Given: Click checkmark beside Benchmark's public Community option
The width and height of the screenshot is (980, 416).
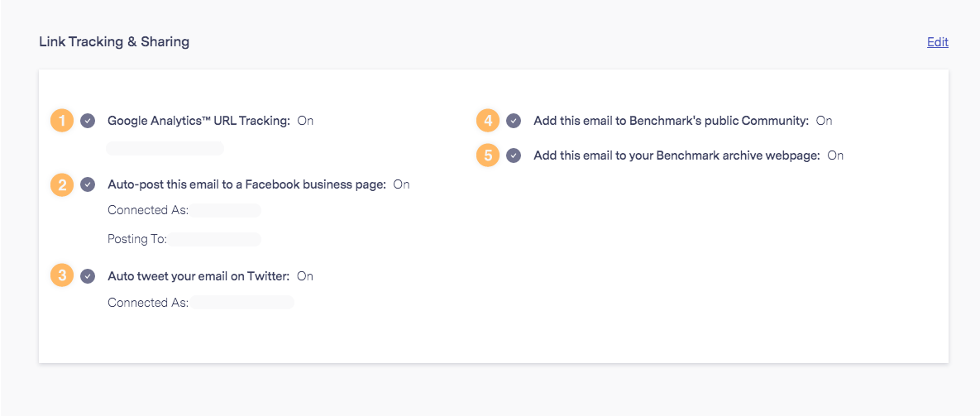Looking at the screenshot, I should [514, 121].
